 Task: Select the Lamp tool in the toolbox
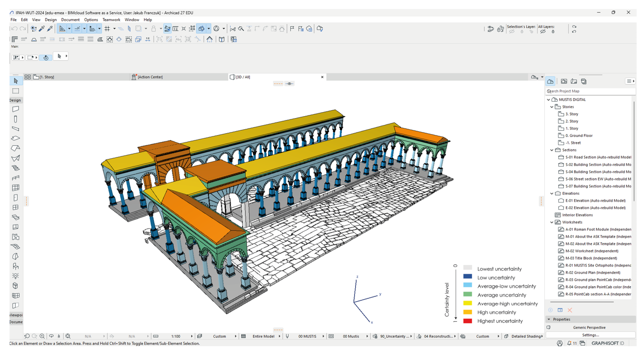click(15, 276)
